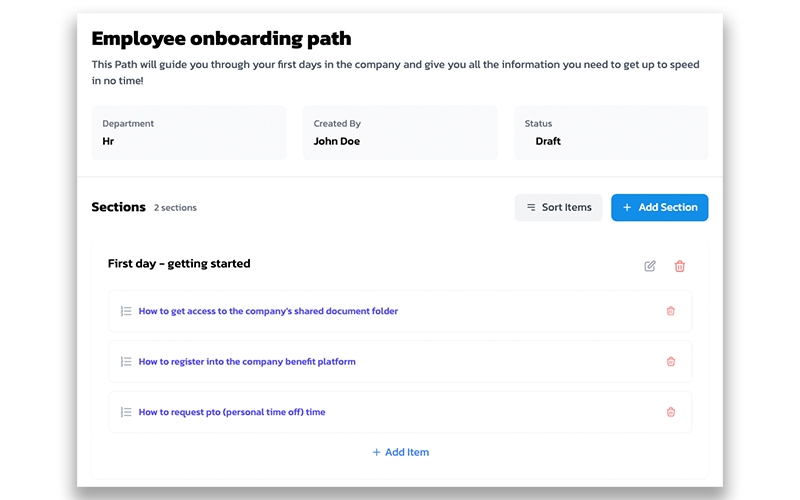
Task: Click the 'Employee onboarding path' heading
Action: pyautogui.click(x=221, y=39)
